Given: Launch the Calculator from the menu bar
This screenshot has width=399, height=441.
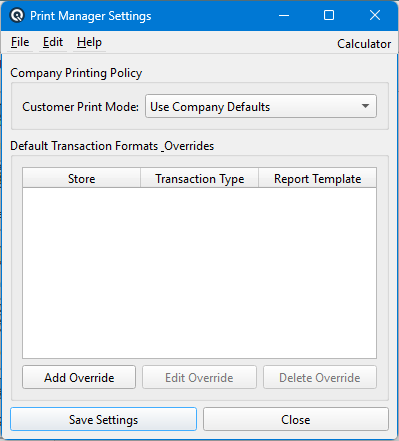Looking at the screenshot, I should 364,44.
